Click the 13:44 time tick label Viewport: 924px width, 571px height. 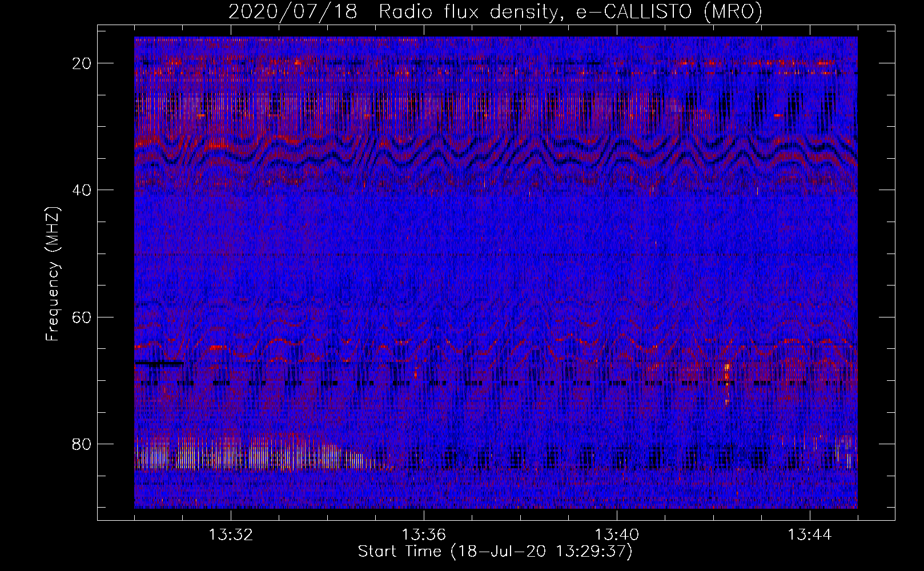[x=810, y=535]
